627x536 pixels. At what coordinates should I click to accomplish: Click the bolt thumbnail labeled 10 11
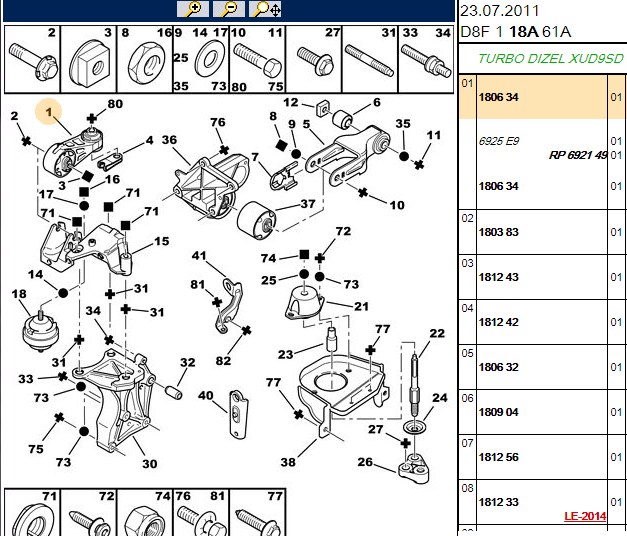pyautogui.click(x=258, y=59)
